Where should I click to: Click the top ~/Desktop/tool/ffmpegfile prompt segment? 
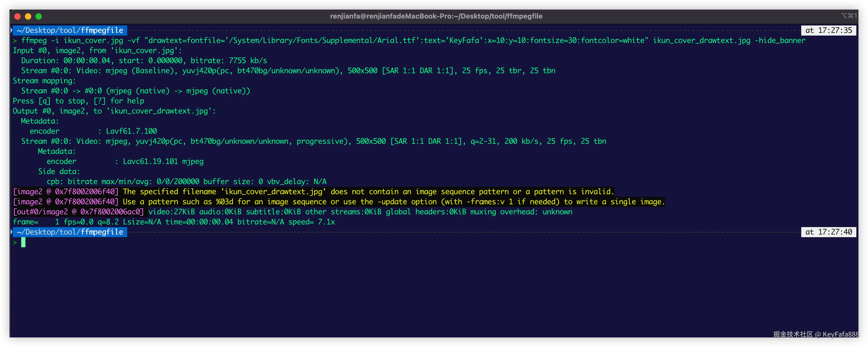(70, 30)
